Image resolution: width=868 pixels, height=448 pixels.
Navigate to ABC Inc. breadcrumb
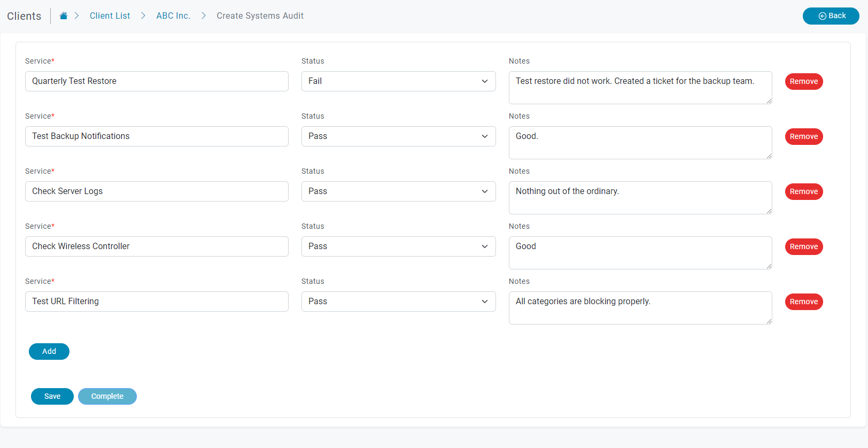pyautogui.click(x=173, y=16)
